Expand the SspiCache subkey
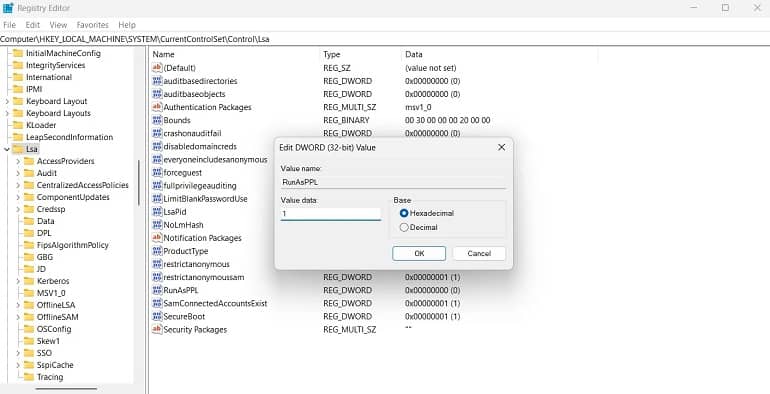770x394 pixels. pos(18,365)
